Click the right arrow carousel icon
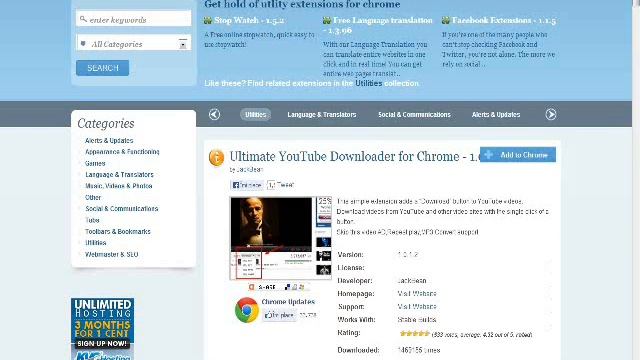The width and height of the screenshot is (640, 360). 551,114
